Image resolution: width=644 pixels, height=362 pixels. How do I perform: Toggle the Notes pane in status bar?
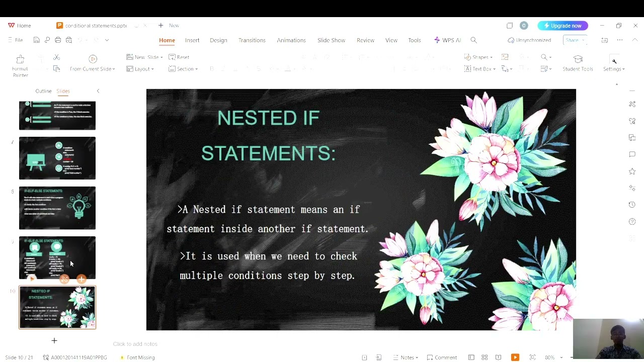point(407,357)
